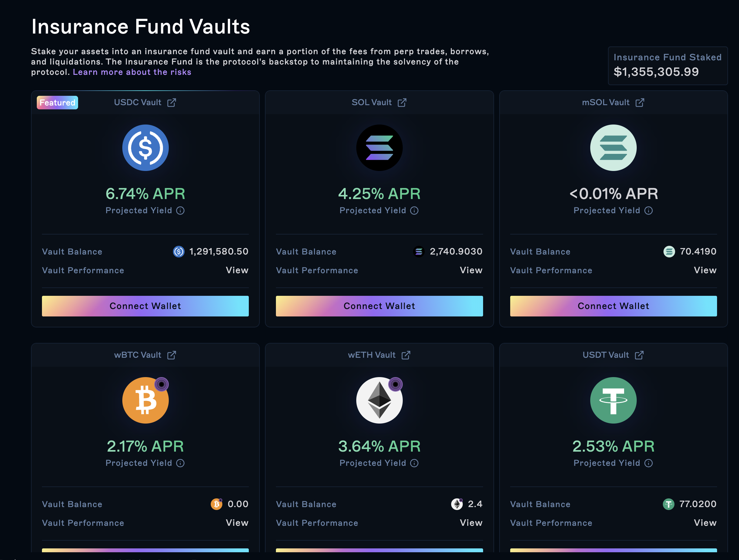
Task: View USDC Vault Performance
Action: point(237,270)
